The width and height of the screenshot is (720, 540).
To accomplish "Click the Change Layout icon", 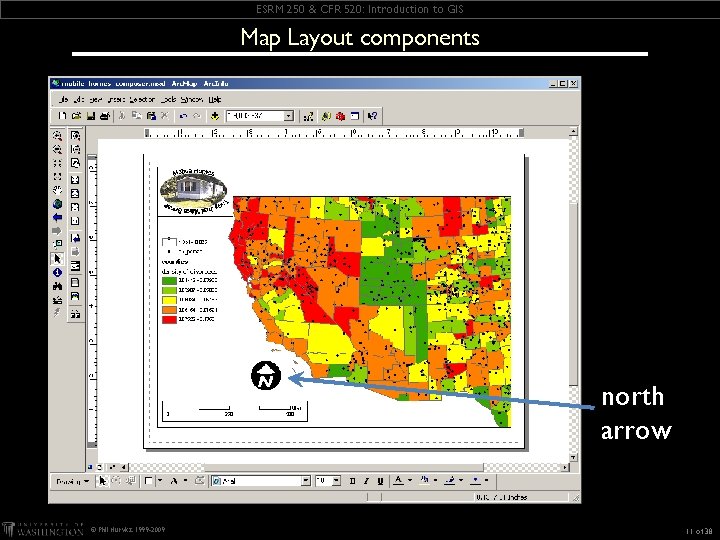I will (75, 314).
